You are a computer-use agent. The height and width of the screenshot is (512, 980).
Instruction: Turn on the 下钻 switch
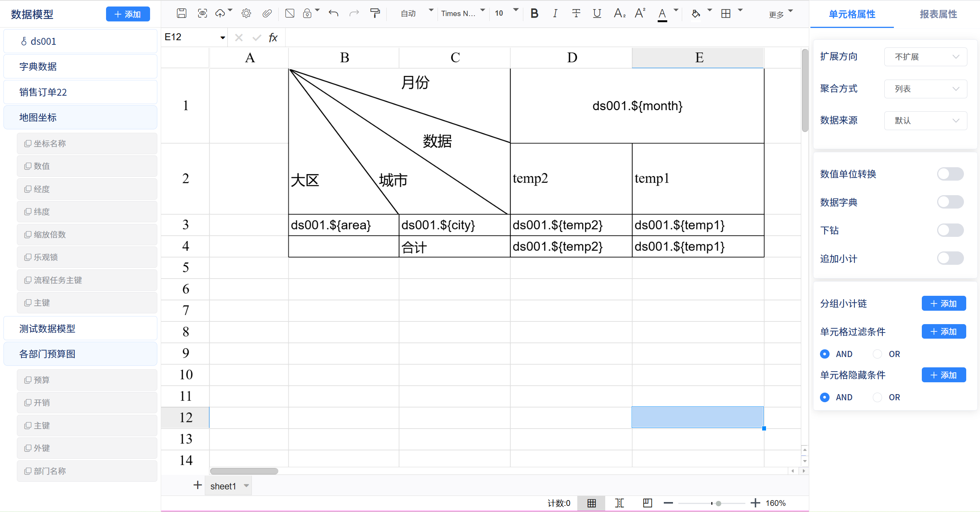(950, 230)
